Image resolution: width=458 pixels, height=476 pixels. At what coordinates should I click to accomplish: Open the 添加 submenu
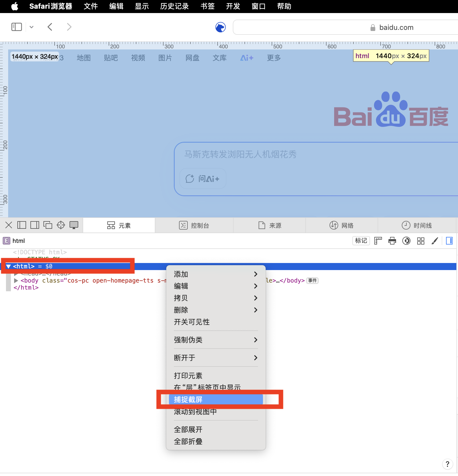(x=216, y=274)
